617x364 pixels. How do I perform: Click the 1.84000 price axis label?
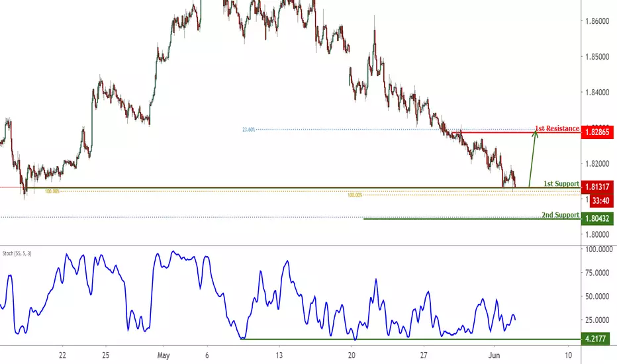click(597, 93)
